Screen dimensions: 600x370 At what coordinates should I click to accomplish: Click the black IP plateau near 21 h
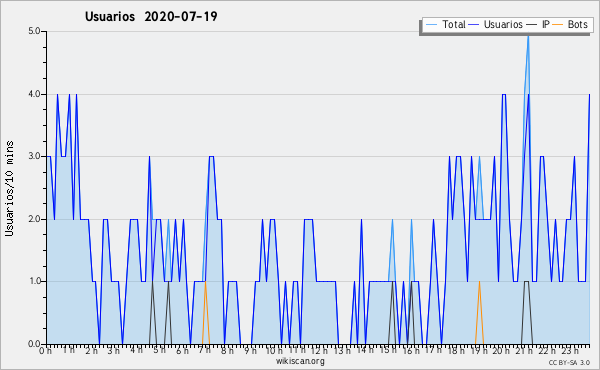[x=527, y=282]
